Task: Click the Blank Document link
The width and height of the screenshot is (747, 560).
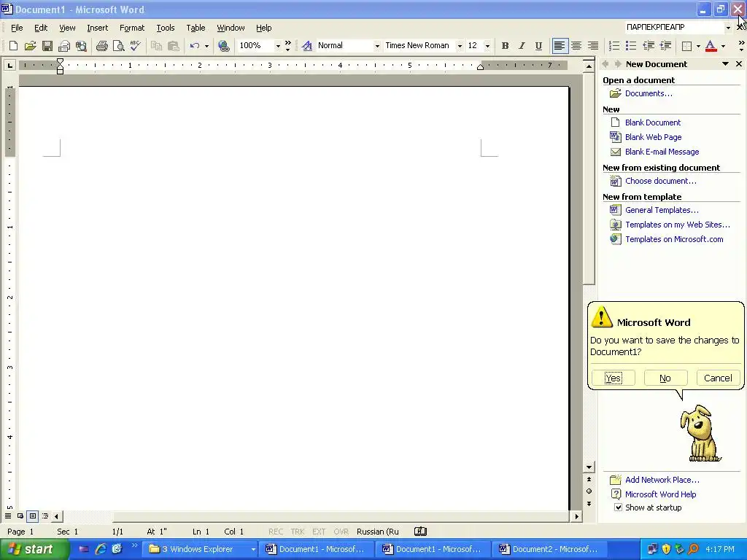Action: point(653,122)
